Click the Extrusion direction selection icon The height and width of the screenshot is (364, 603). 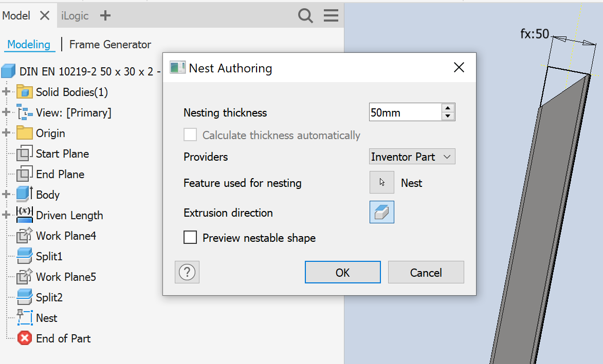tap(381, 212)
